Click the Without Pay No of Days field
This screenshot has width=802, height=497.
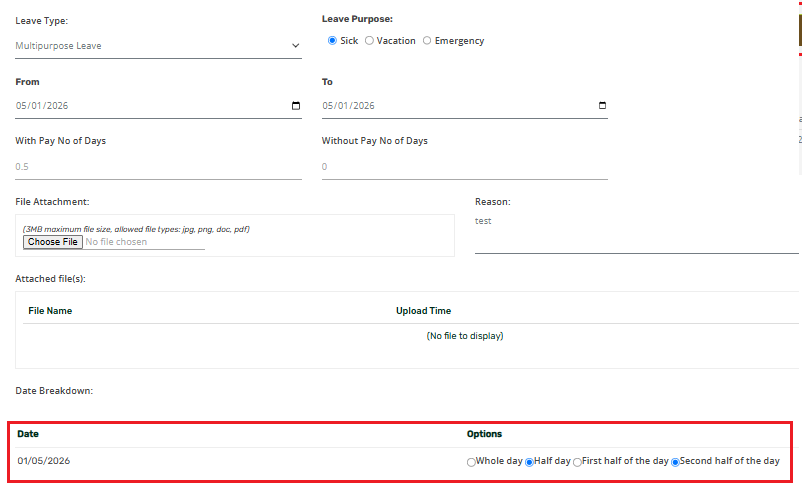[464, 167]
